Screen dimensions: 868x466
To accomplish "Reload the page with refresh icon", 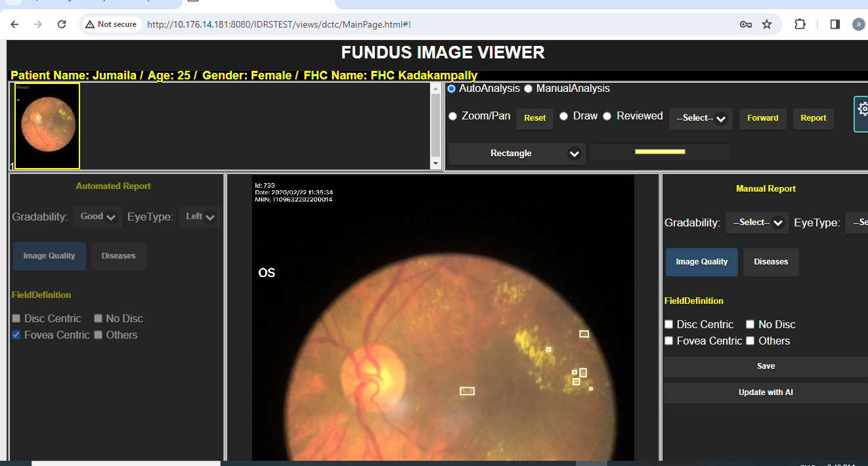I will 62,24.
